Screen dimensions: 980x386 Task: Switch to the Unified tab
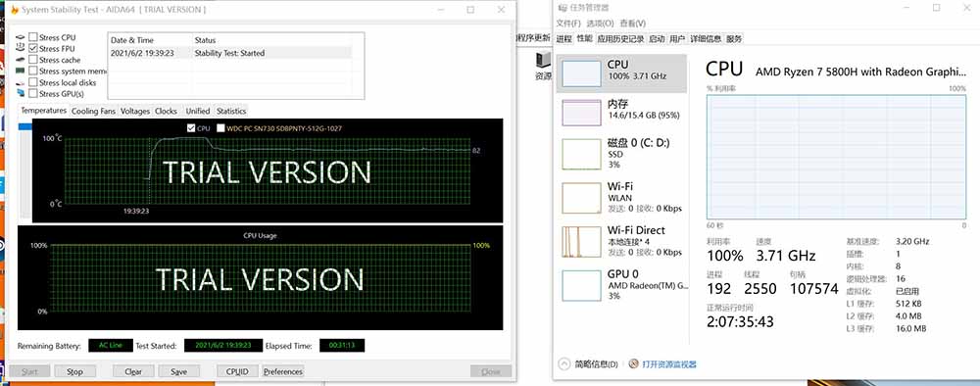coord(198,111)
